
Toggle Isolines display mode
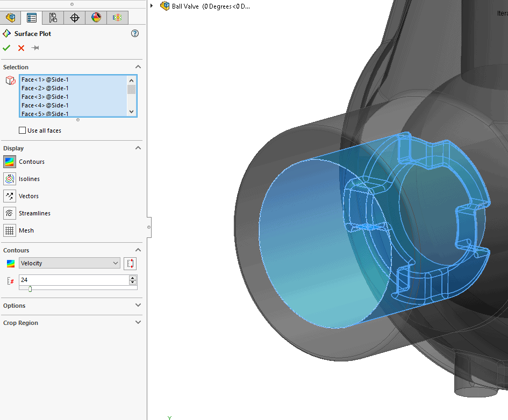10,179
